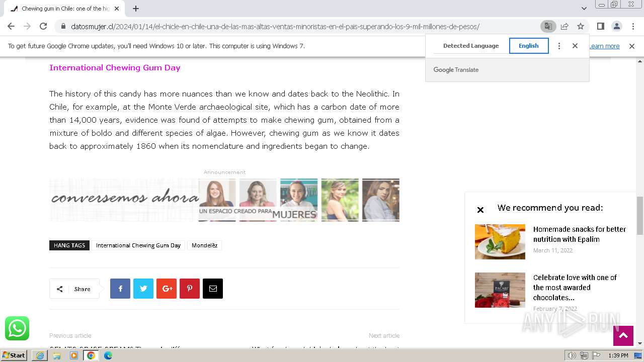Bookmark this page with the star icon
Screen dimensions: 644x362
pyautogui.click(x=581, y=26)
